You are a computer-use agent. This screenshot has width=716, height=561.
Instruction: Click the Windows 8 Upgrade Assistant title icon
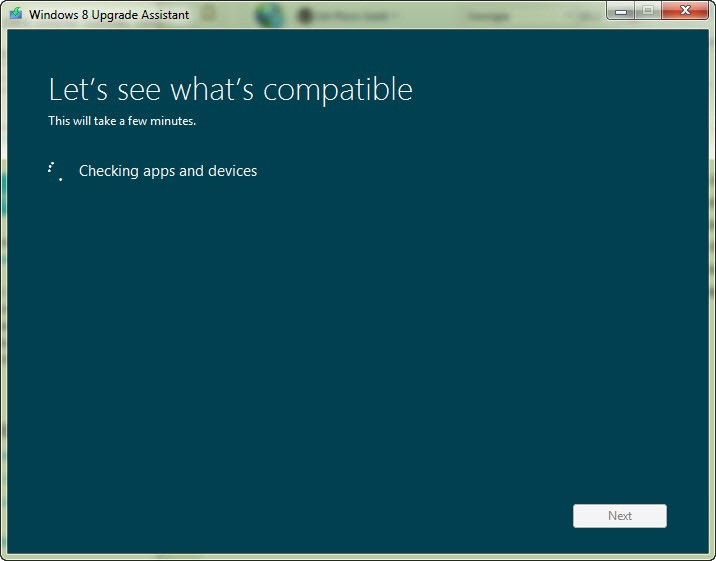(16, 13)
